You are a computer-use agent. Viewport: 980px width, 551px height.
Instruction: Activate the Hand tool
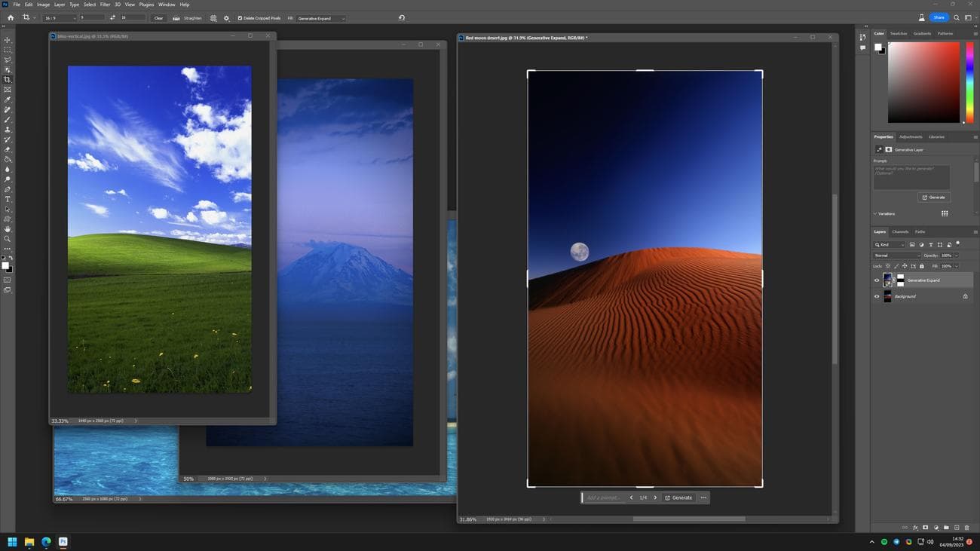click(8, 229)
